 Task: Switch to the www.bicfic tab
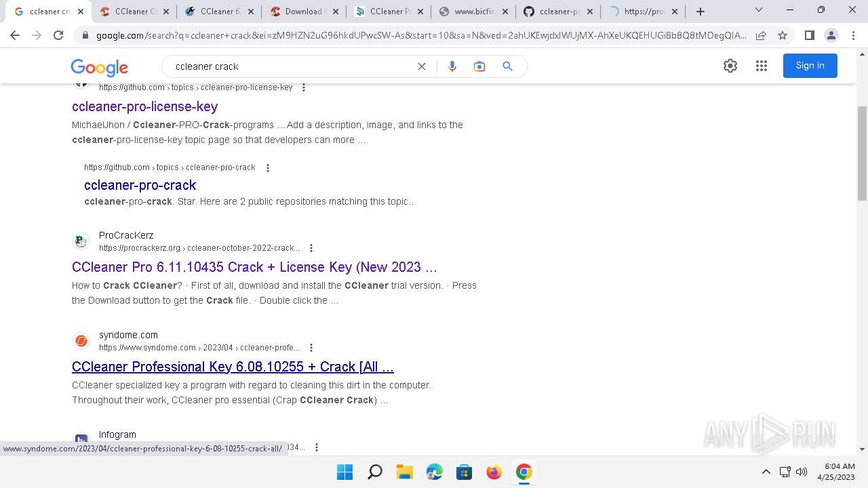(x=475, y=12)
